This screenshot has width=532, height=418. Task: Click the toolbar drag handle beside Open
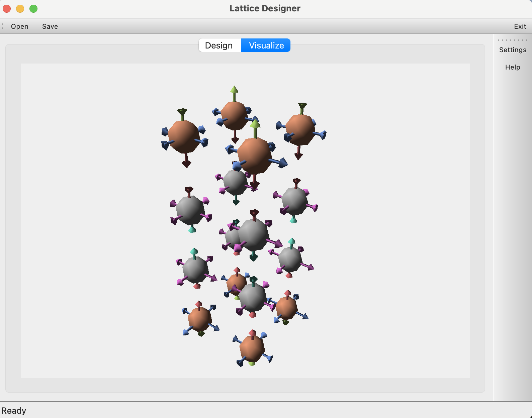point(3,26)
